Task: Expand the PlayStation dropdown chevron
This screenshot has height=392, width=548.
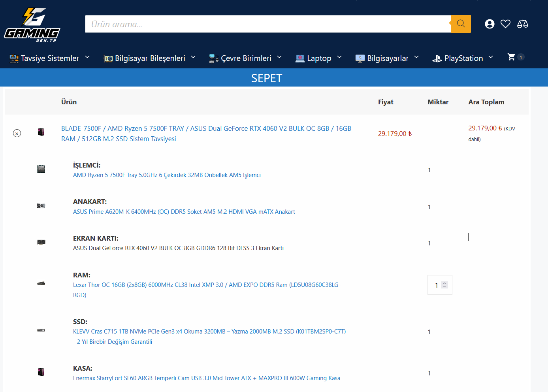Action: 491,57
